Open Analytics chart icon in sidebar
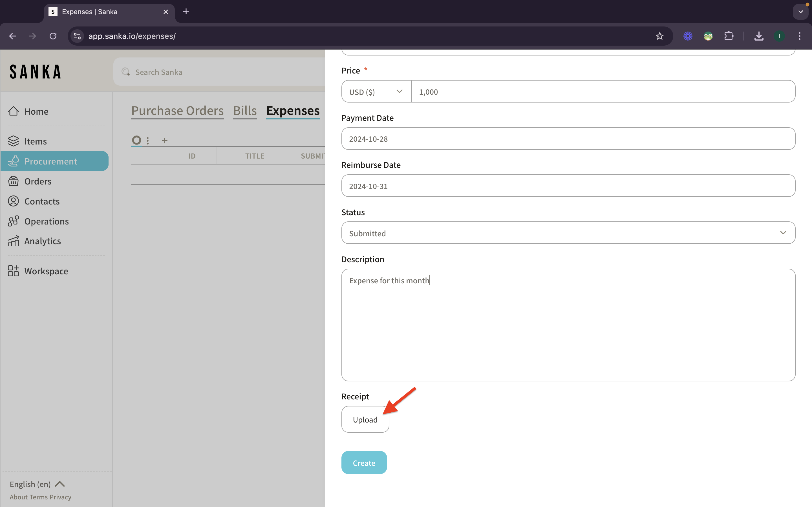 pyautogui.click(x=14, y=241)
